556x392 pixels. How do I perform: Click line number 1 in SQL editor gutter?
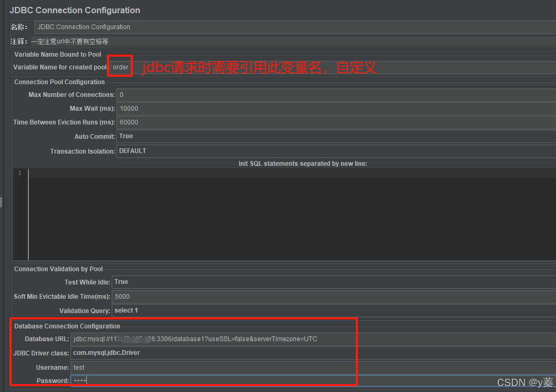pyautogui.click(x=20, y=173)
